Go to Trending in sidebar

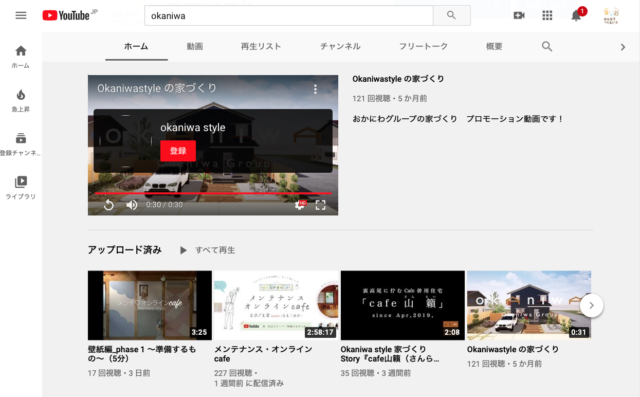pyautogui.click(x=20, y=100)
